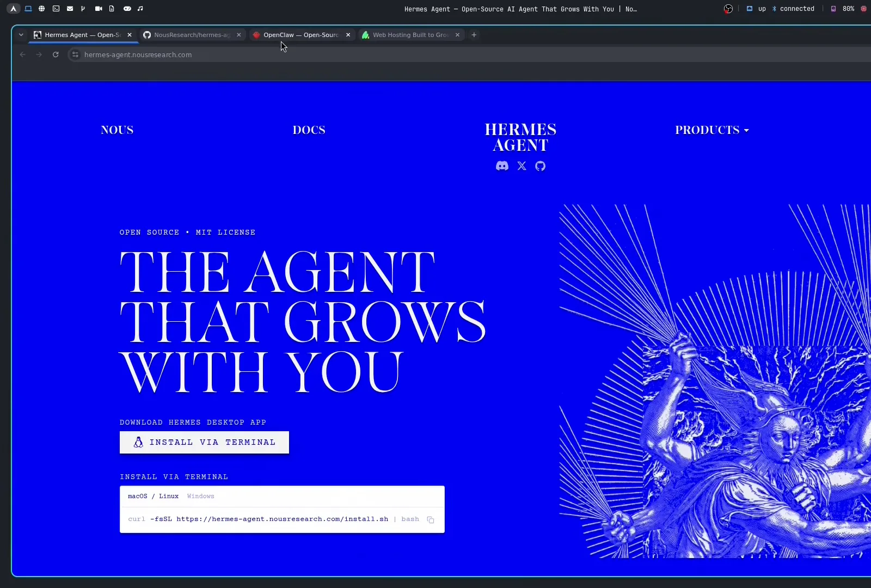Open the GitHub icon under Hermes Agent
This screenshot has width=871, height=588.
[540, 166]
